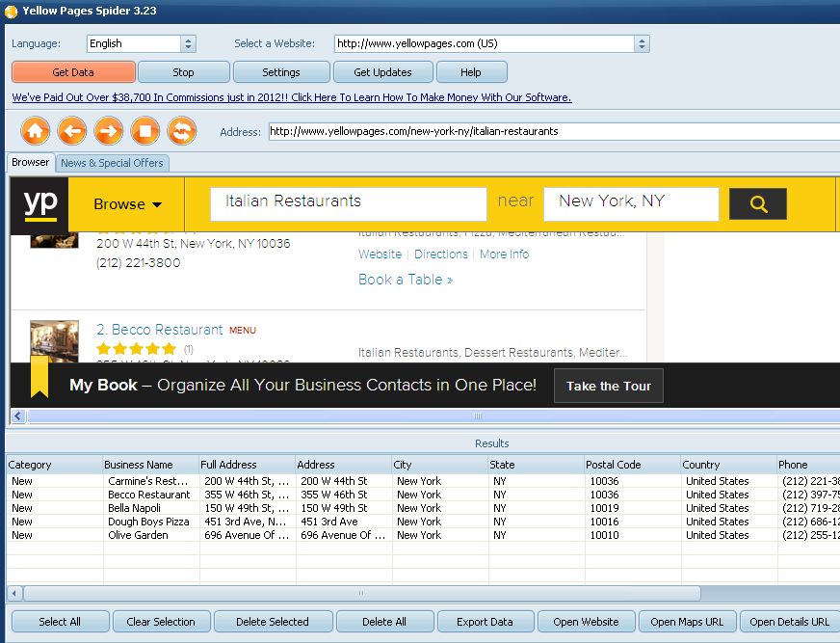Go to browser home page icon

click(36, 131)
